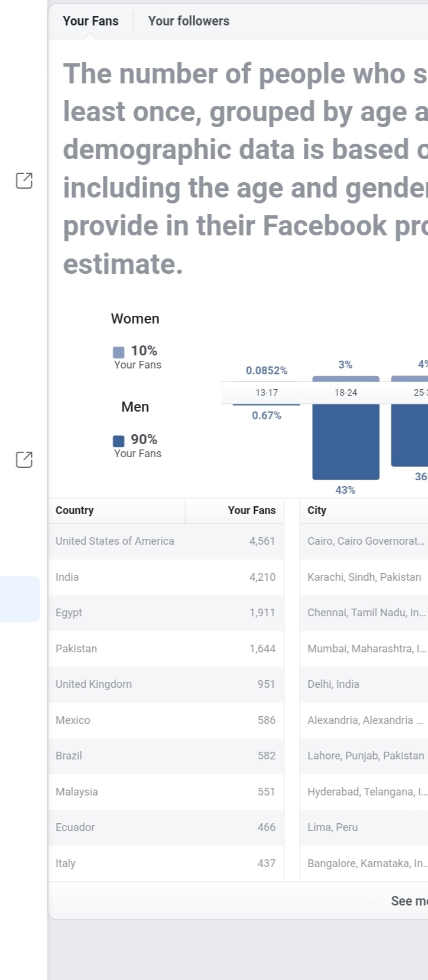Select the Karachi, Sindh, Pakistan city row
Screen dimensions: 428x980
pos(364,577)
